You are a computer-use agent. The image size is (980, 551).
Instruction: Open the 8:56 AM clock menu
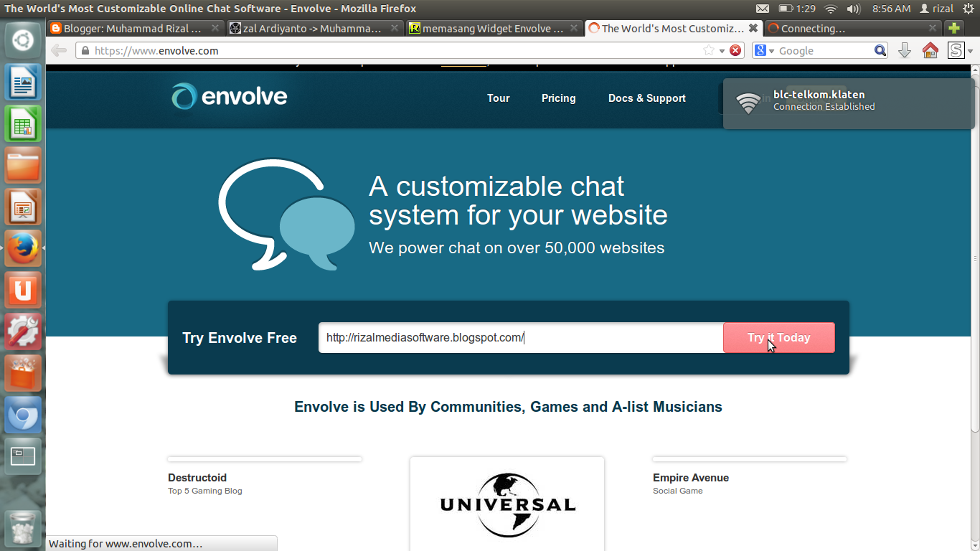891,9
